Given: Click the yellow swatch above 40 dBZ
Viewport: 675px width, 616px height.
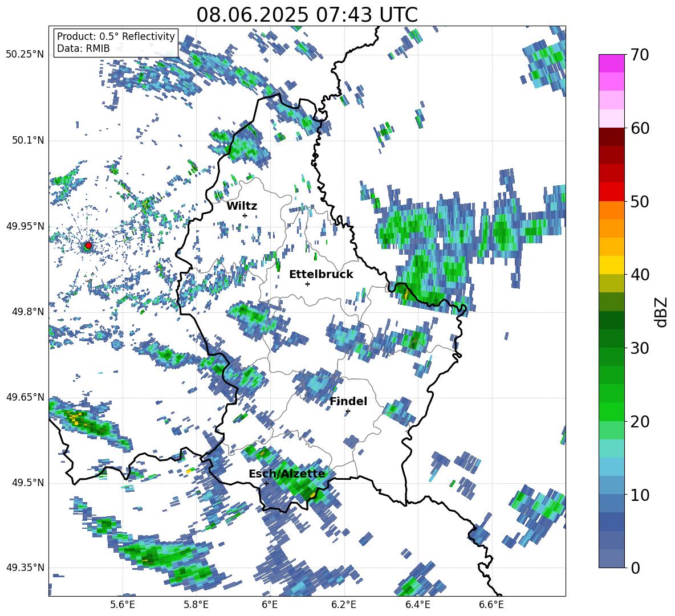Looking at the screenshot, I should click(x=611, y=266).
